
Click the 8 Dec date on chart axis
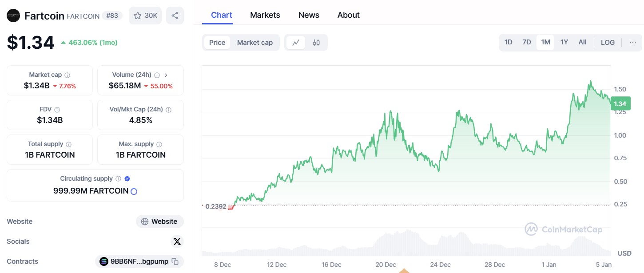[223, 265]
